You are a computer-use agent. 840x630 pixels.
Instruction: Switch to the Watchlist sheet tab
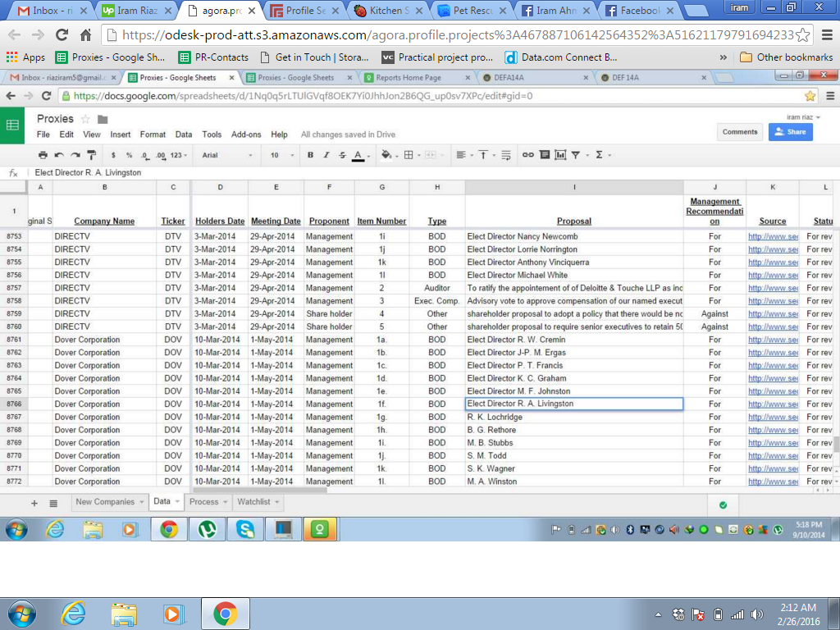[x=253, y=502]
